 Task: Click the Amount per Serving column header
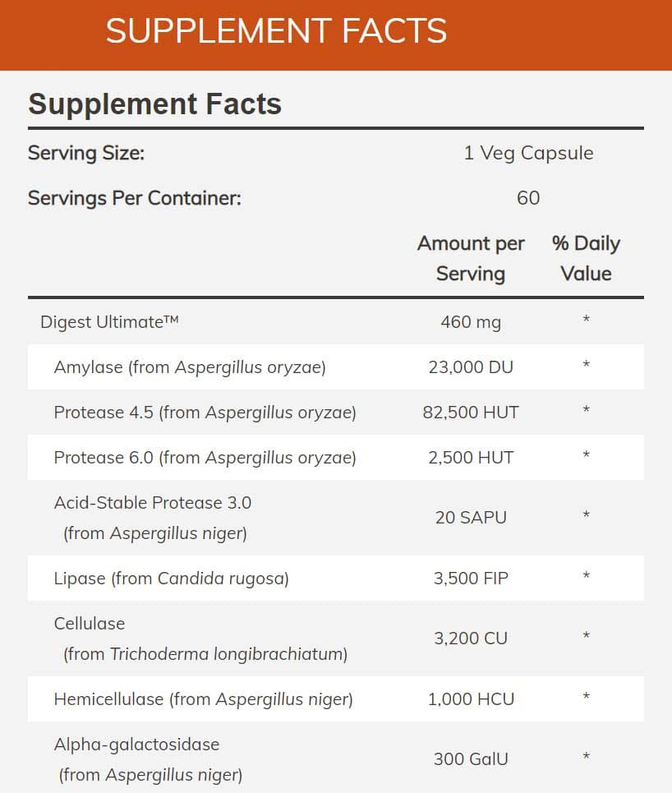pyautogui.click(x=471, y=258)
